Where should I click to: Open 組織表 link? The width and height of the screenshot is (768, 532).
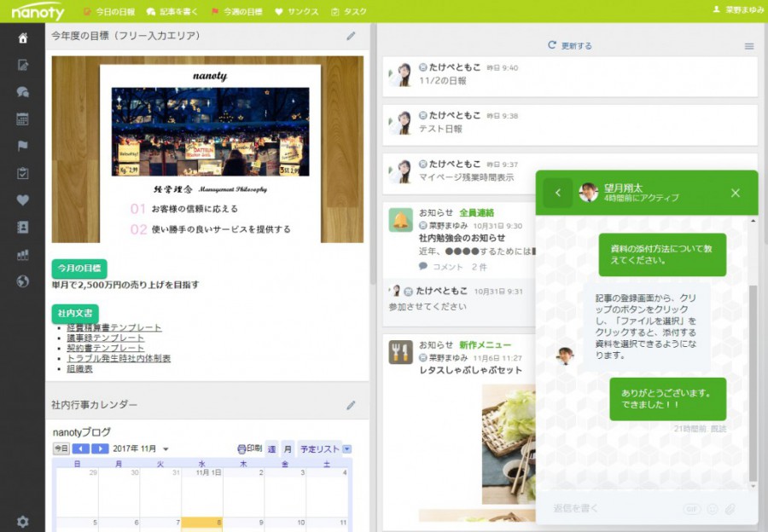(x=79, y=368)
